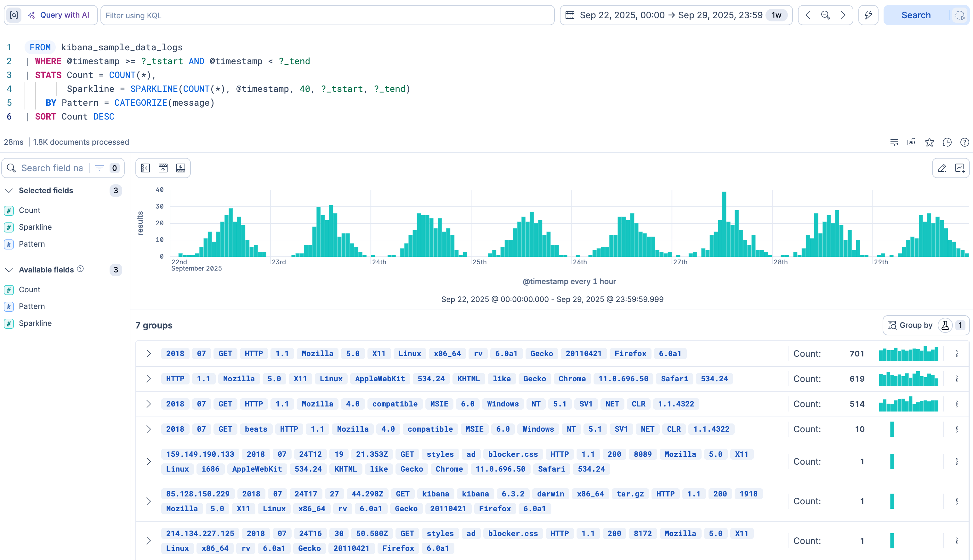
Task: Expand the 159.149.190.133 group
Action: coord(149,462)
